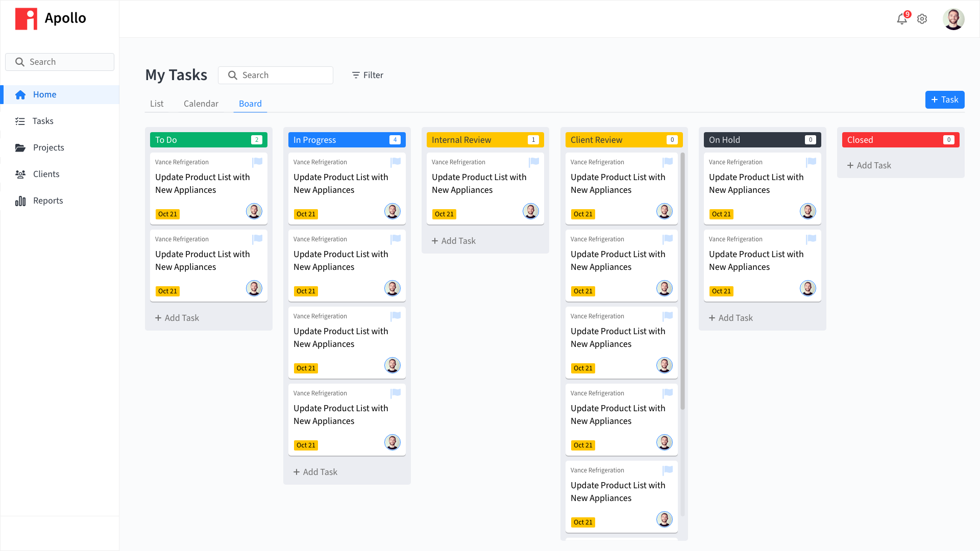Switch to the Calendar tab
This screenshot has width=980, height=551.
201,104
